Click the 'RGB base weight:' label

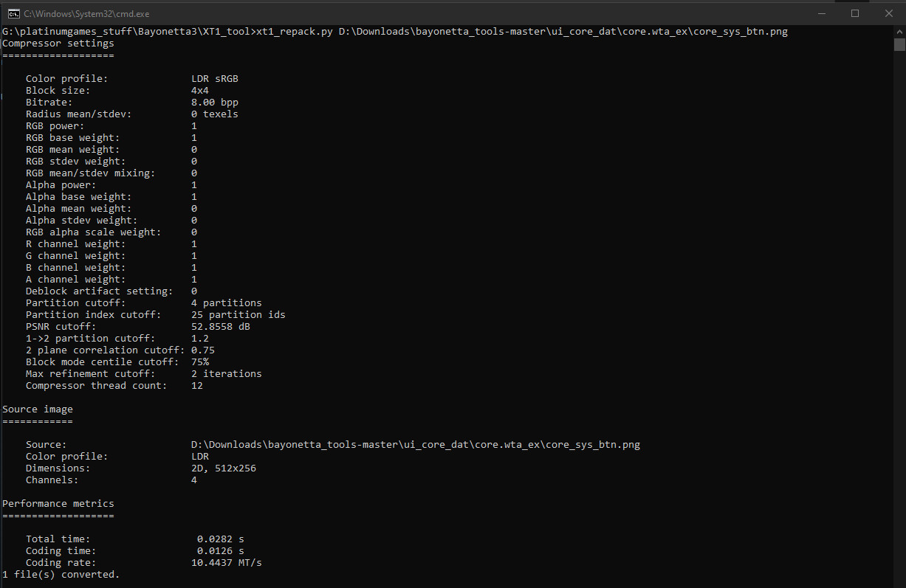tap(73, 138)
